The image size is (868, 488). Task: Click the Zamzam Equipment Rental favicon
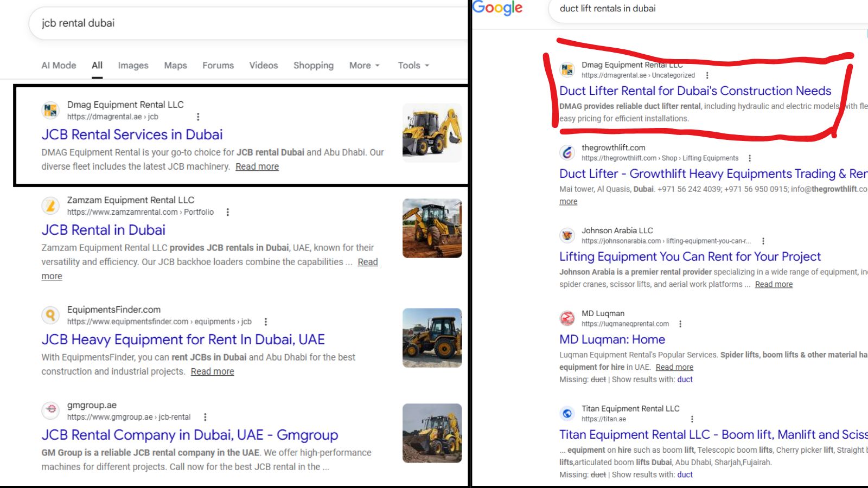[x=50, y=206]
